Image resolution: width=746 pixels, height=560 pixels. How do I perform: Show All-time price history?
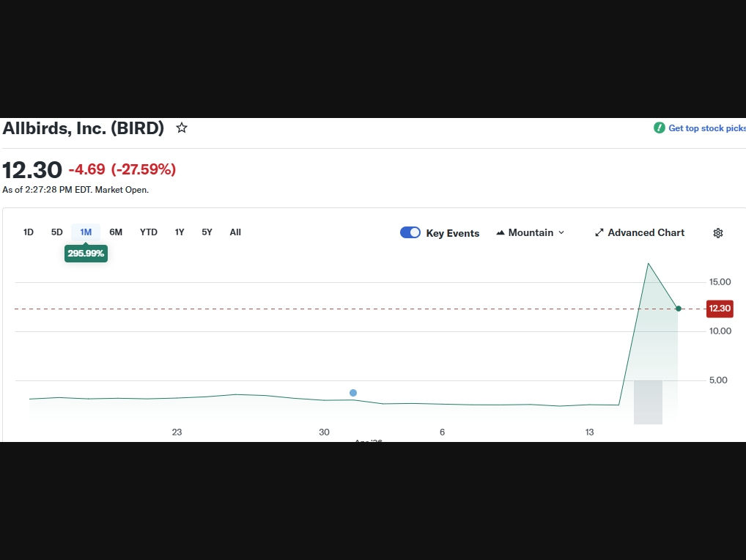235,232
